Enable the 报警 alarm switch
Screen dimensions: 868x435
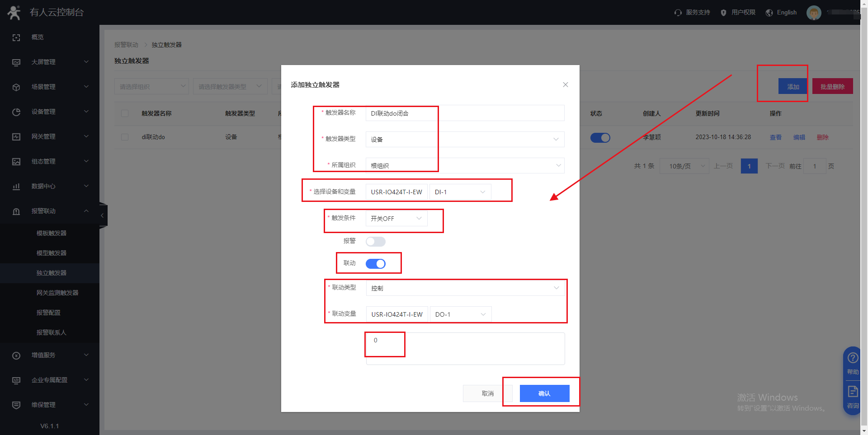coord(376,242)
